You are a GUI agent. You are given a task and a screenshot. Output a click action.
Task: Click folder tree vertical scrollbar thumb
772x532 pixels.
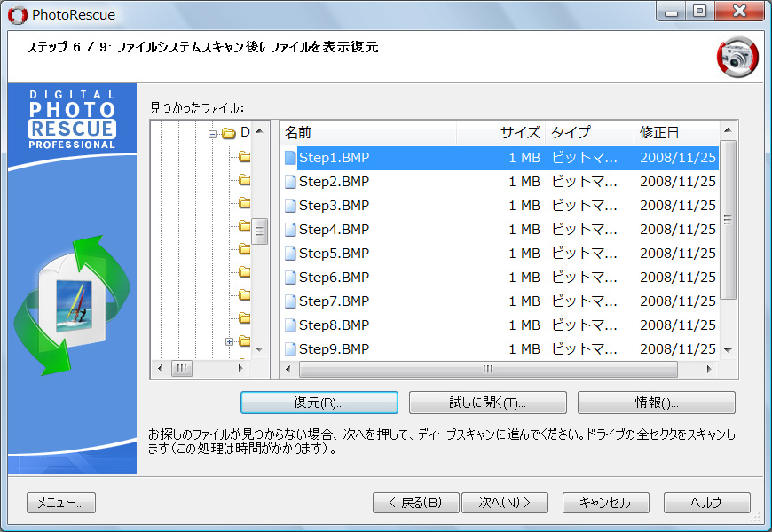click(259, 231)
